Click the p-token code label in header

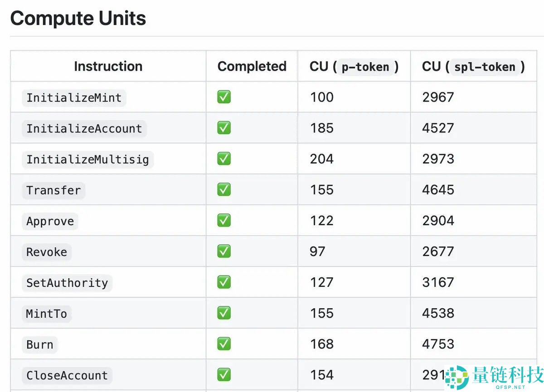point(365,67)
